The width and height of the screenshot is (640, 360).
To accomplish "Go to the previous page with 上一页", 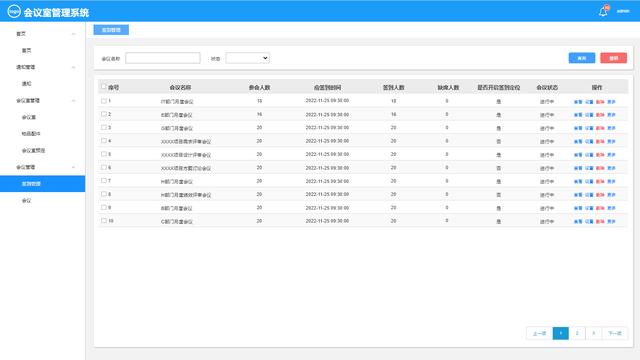I will (539, 333).
